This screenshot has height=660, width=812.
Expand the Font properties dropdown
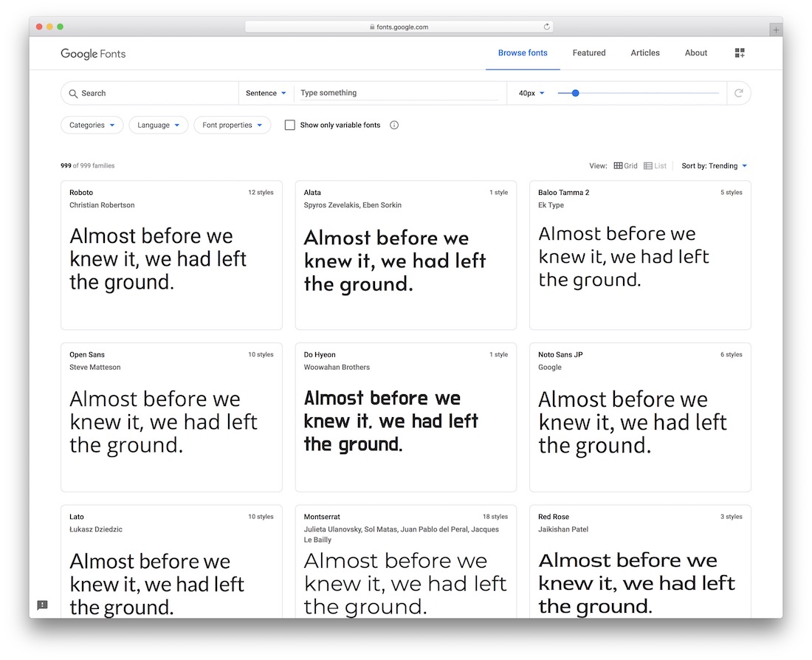pos(233,125)
